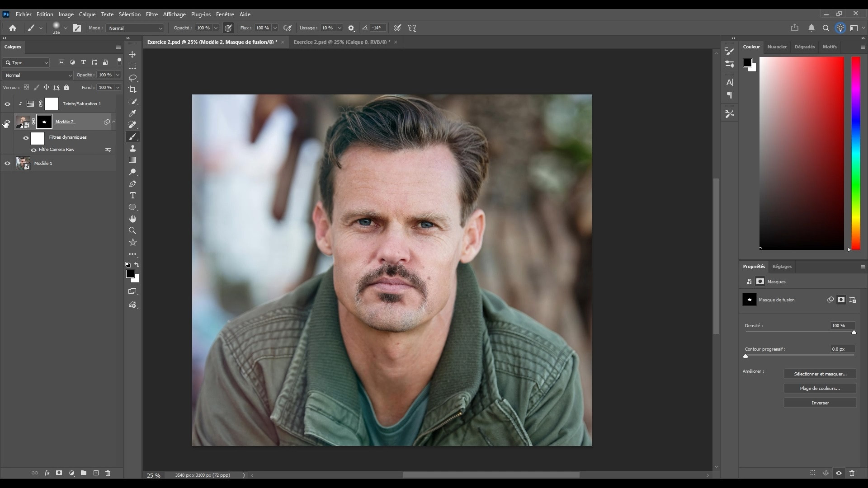Image resolution: width=868 pixels, height=488 pixels.
Task: Open the brush Mode dropdown
Action: point(135,28)
